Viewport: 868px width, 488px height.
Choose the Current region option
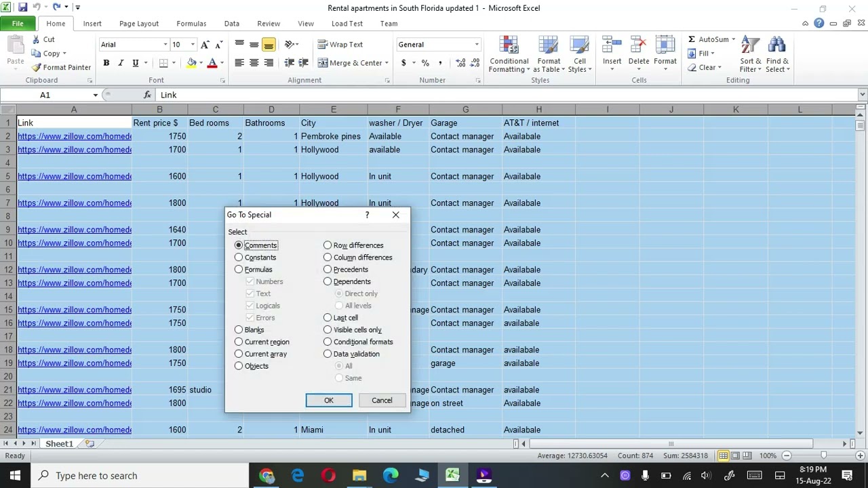pyautogui.click(x=239, y=342)
